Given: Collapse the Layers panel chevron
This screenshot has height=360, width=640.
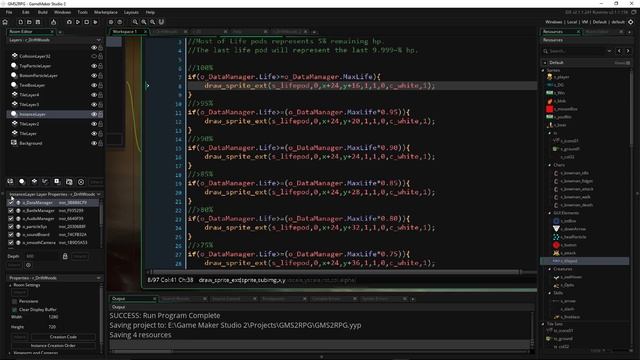Looking at the screenshot, I should click(x=98, y=40).
